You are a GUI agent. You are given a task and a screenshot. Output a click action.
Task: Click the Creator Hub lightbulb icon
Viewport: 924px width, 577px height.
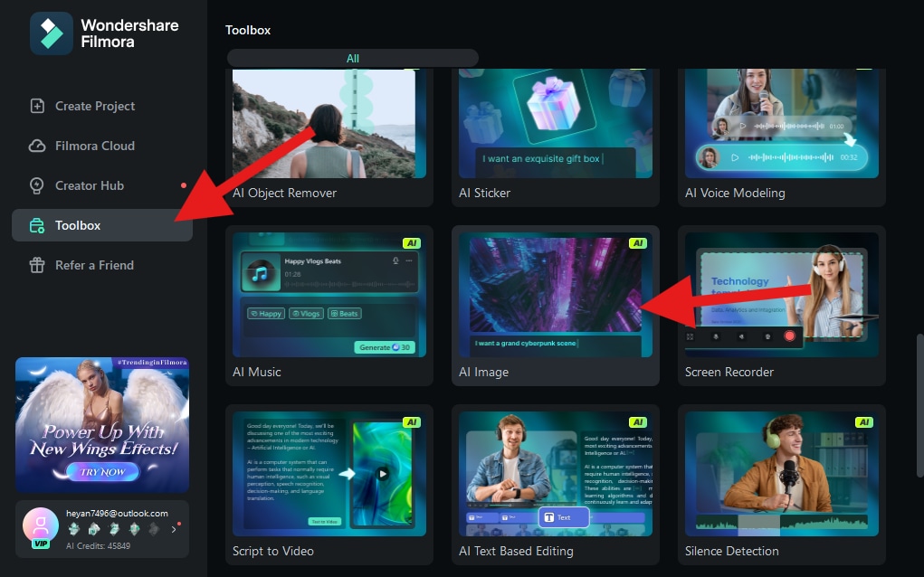pos(37,185)
